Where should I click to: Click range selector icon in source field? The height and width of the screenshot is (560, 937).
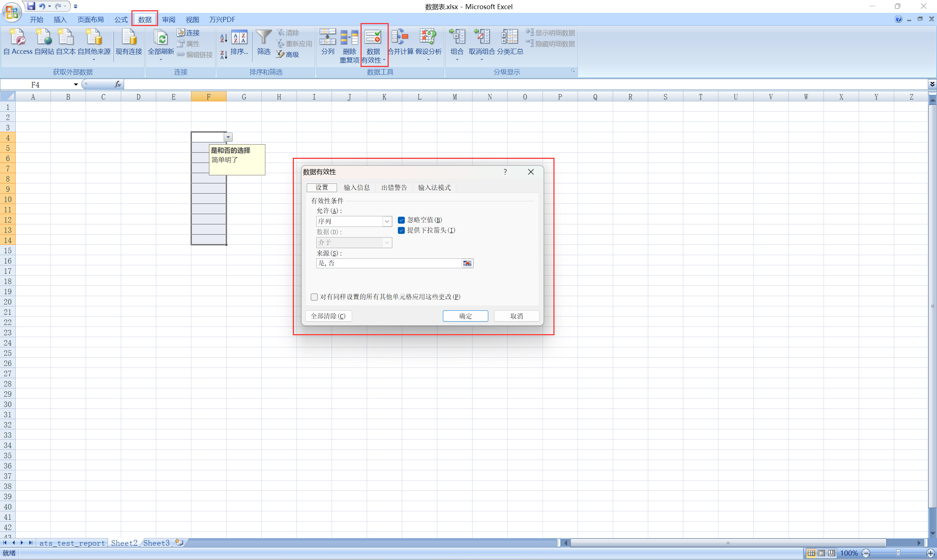coord(467,264)
